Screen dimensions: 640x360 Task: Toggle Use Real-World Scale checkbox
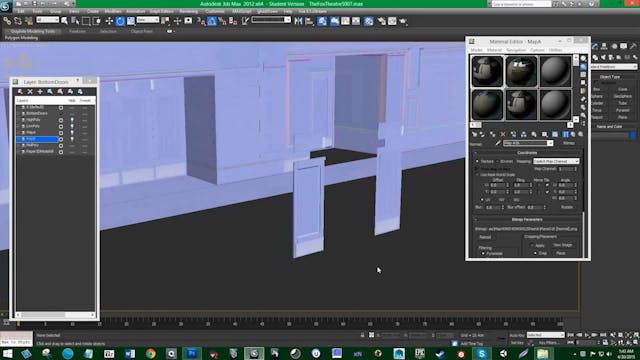478,175
